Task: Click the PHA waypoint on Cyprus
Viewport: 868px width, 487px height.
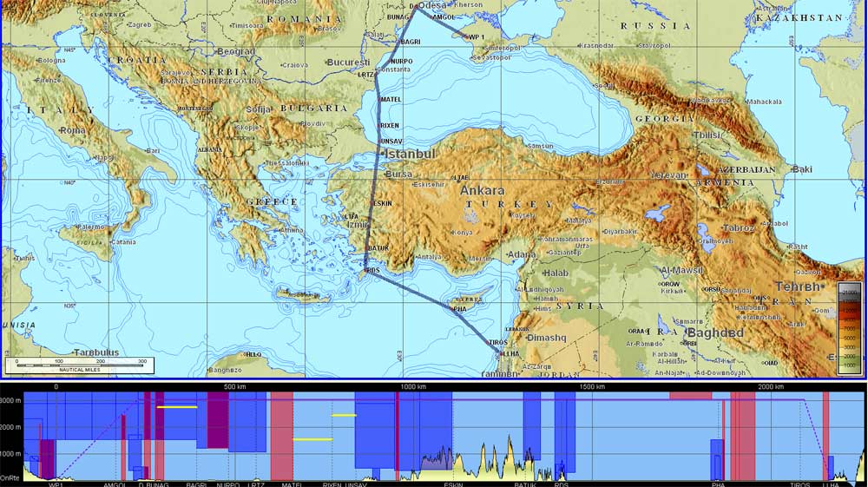Action: 460,307
